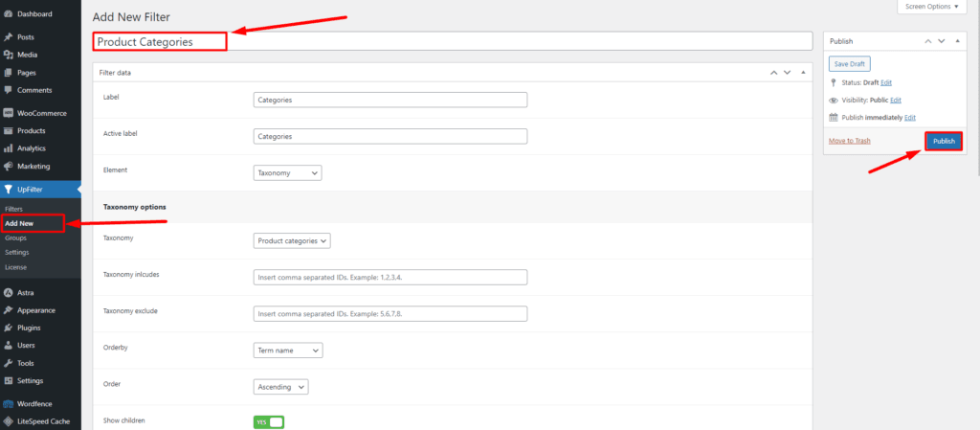
Task: Open the Element dropdown set to Taxonomy
Action: point(287,173)
